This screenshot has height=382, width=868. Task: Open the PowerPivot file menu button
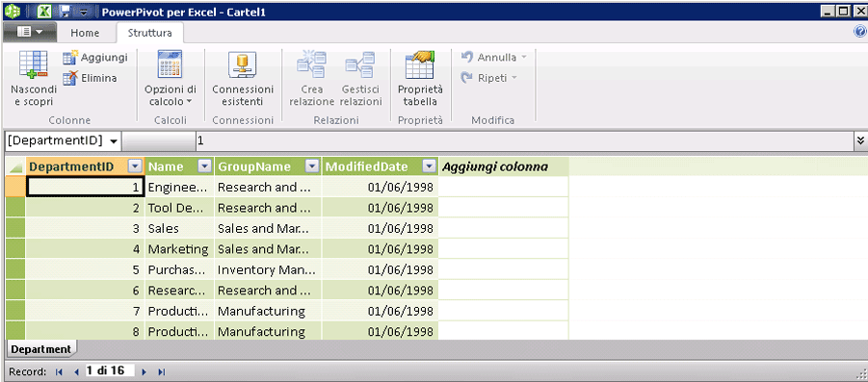pos(29,33)
